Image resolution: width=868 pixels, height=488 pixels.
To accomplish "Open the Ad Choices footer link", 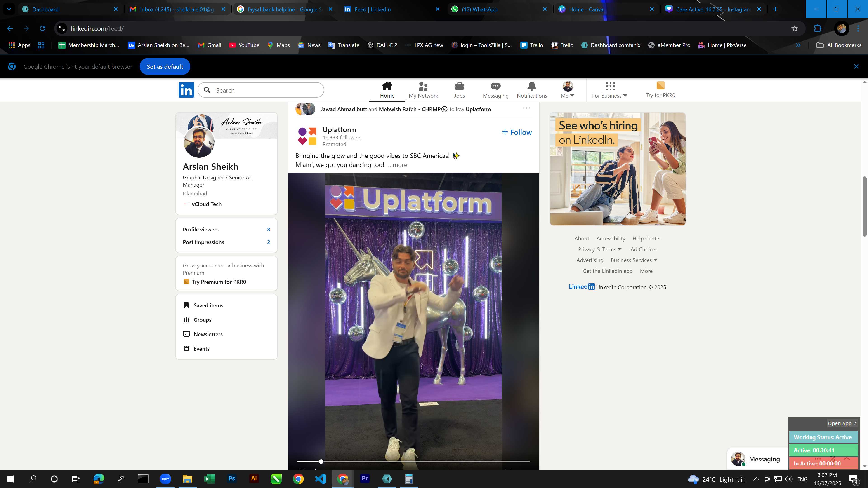I will point(644,249).
